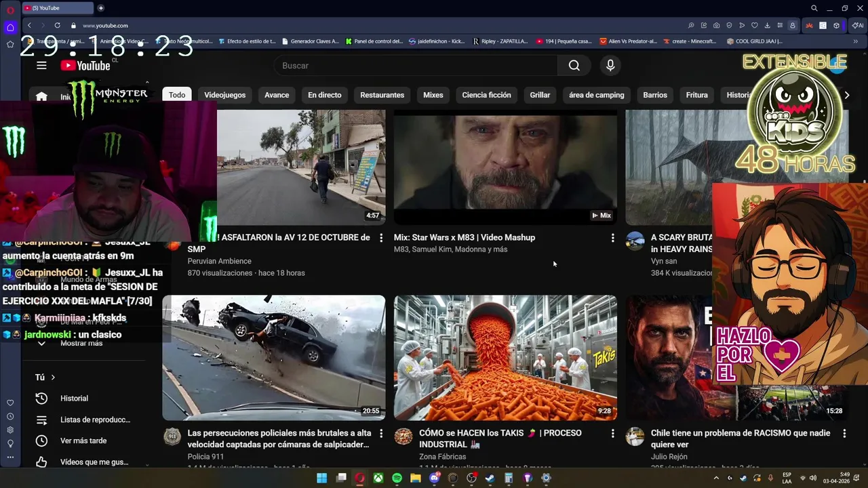Image resolution: width=868 pixels, height=488 pixels.
Task: Click the Historial clock icon in sidebar
Action: [x=41, y=399]
